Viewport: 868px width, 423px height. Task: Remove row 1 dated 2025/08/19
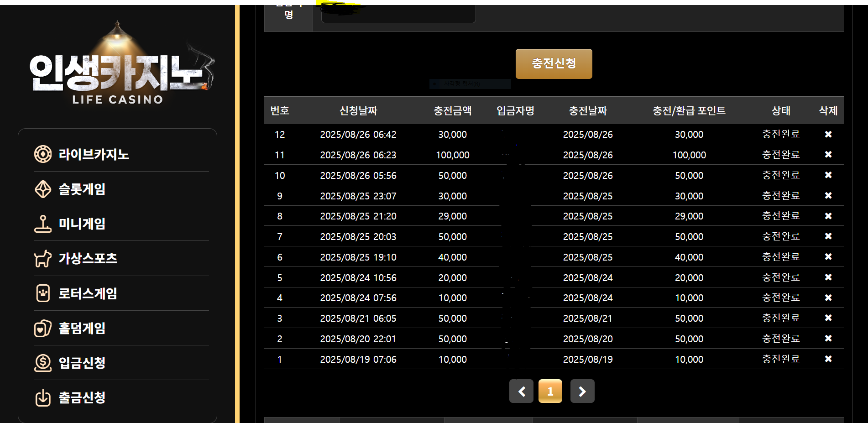[x=828, y=359]
